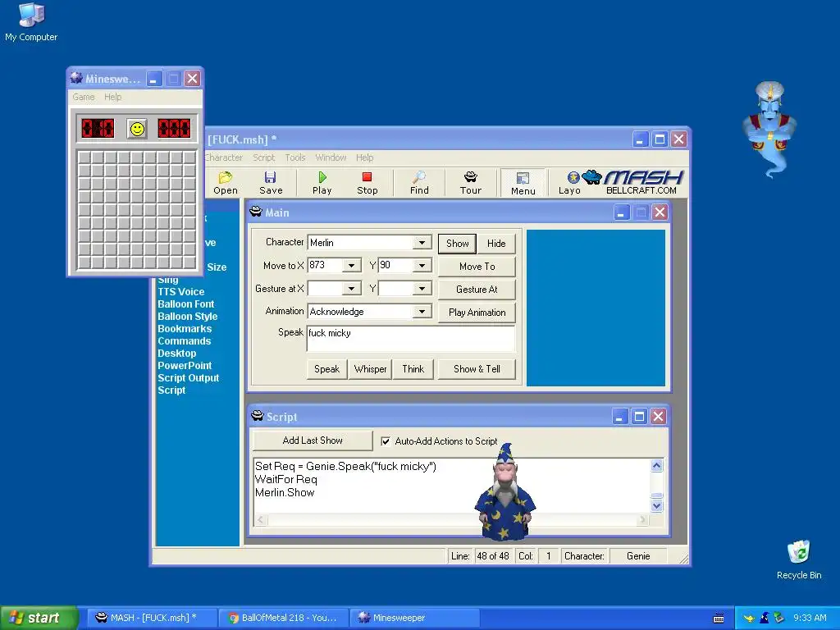Screen dimensions: 840x630
Task: Toggle Auto-Add Actions to Script checkbox
Action: [386, 441]
